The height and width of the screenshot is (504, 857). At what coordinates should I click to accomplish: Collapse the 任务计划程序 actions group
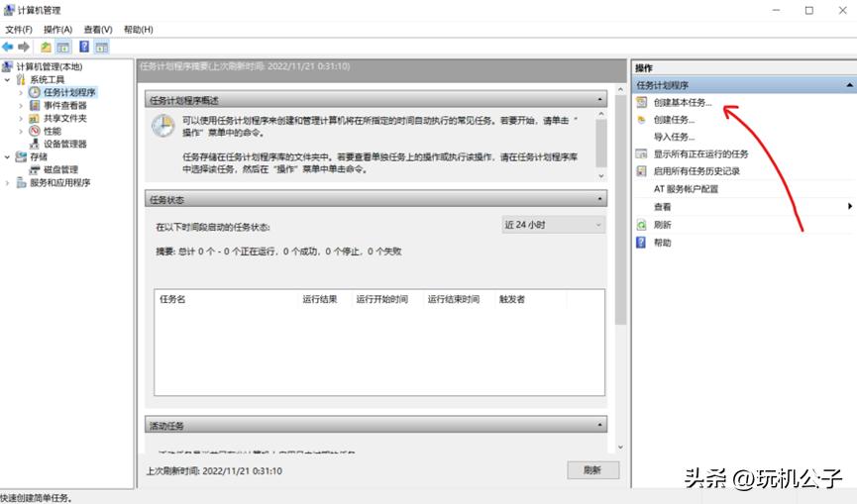coord(849,85)
